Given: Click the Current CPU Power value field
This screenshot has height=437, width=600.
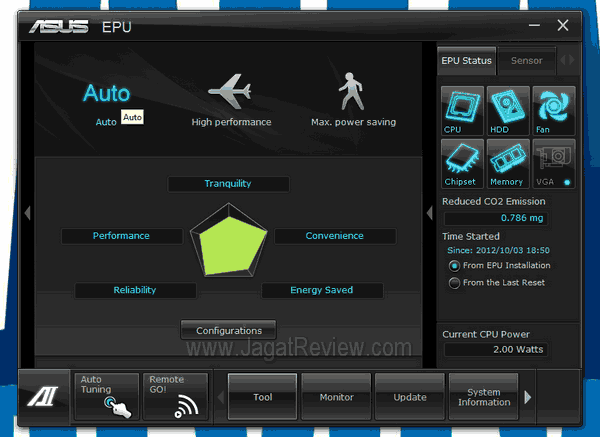Looking at the screenshot, I should click(496, 349).
